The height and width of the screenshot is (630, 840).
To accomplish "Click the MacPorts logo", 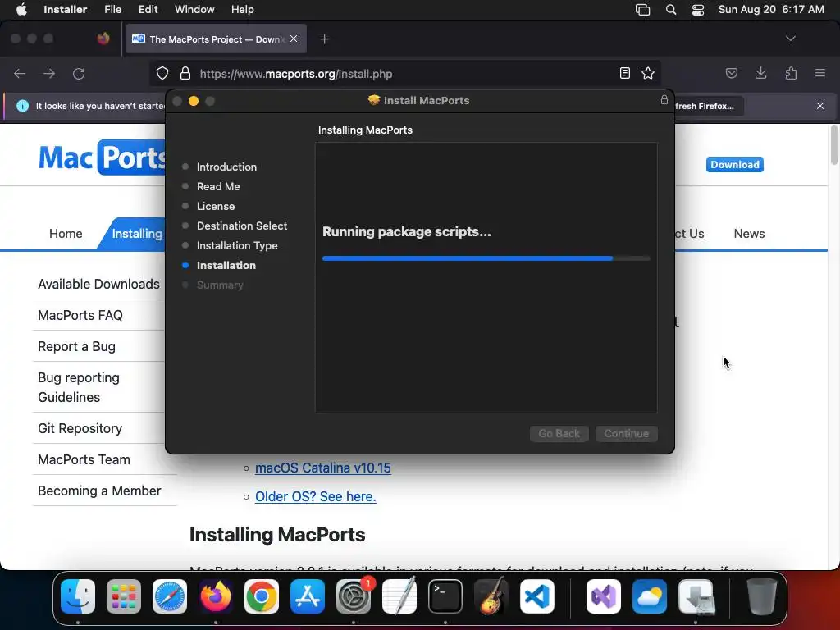I will [102, 157].
